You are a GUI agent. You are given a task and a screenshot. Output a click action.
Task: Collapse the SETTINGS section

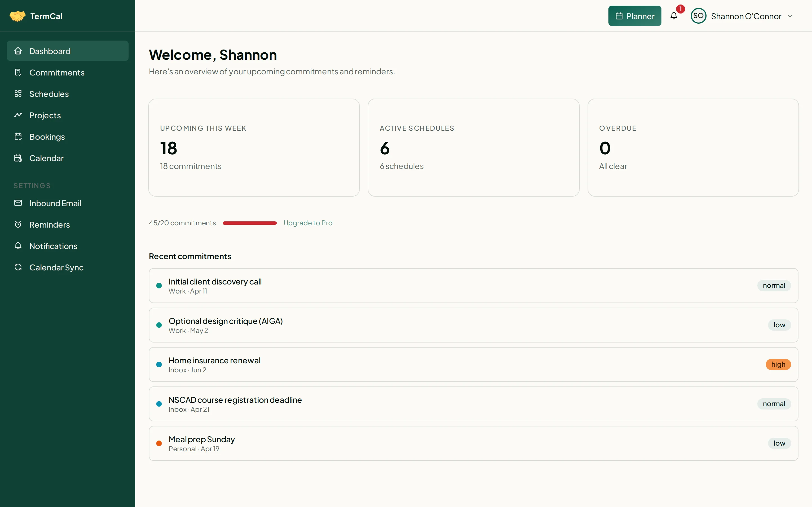click(x=32, y=185)
